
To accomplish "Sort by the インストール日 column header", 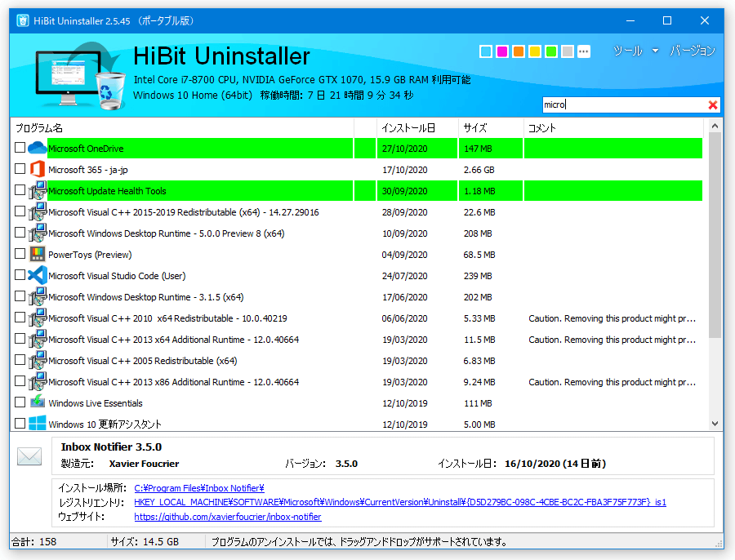I will pos(417,128).
